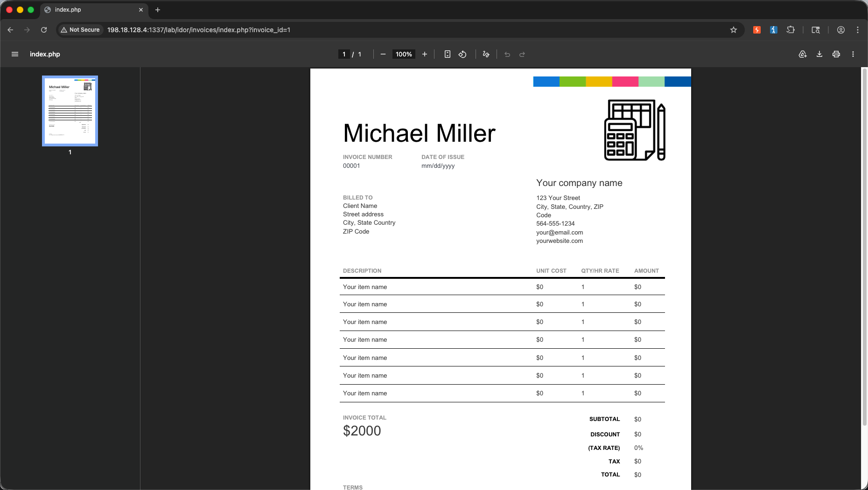868x490 pixels.
Task: Save the PDF to Google Drive
Action: pos(803,54)
